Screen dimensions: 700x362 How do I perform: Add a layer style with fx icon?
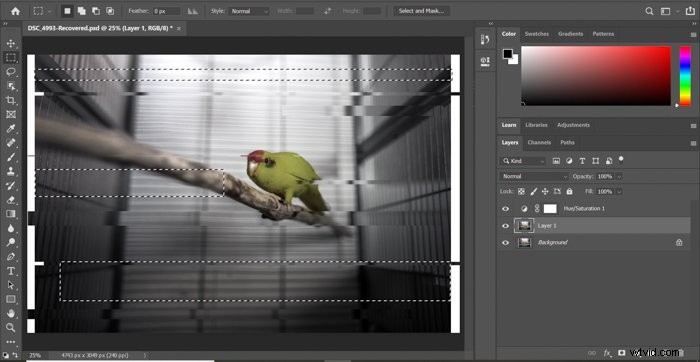point(607,353)
